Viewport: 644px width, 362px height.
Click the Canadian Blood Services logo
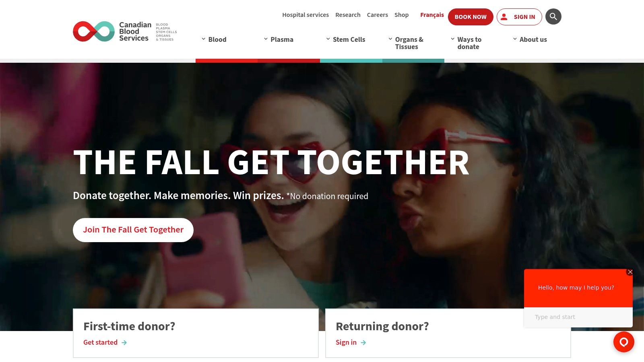click(x=125, y=31)
